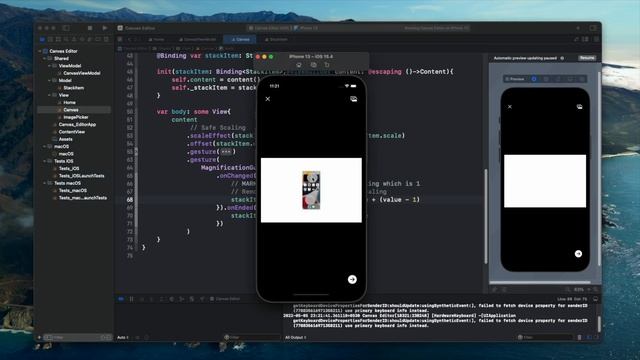Click the navigator filter field
The width and height of the screenshot is (640, 360).
click(x=77, y=338)
